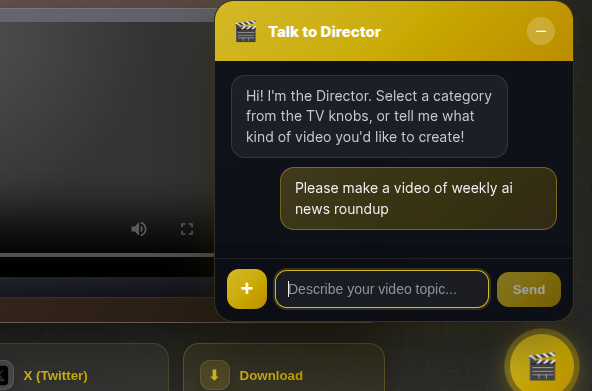Focus the Describe your video topic field
This screenshot has width=592, height=391.
tap(382, 289)
